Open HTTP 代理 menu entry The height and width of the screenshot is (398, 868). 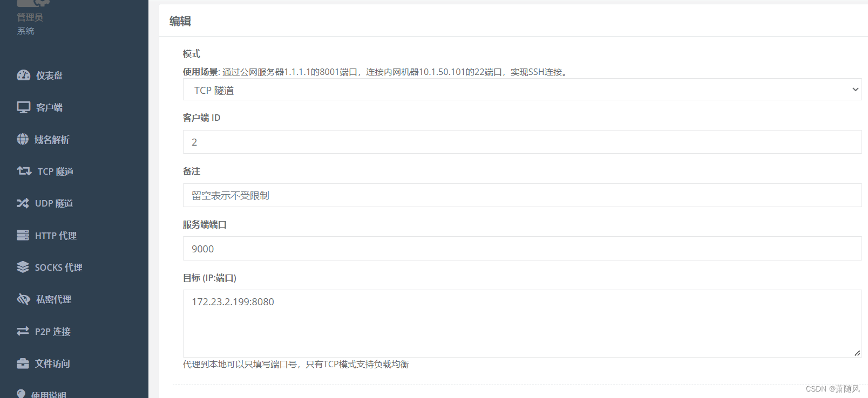(56, 236)
